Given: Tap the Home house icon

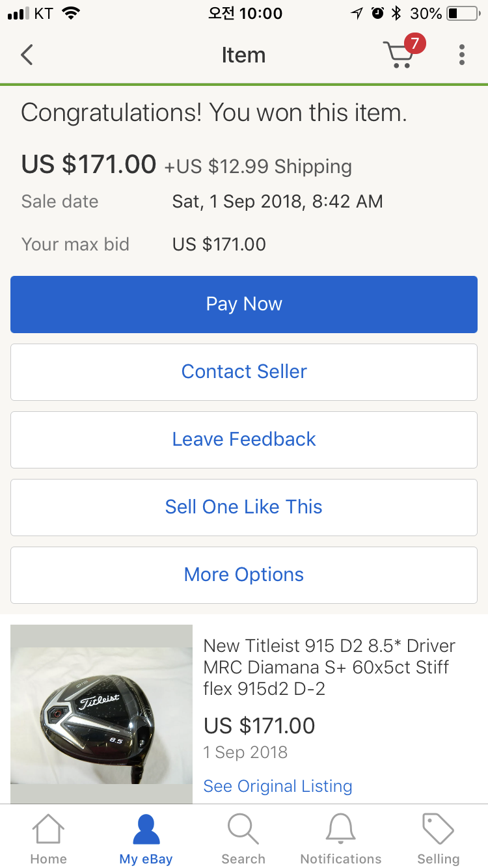Looking at the screenshot, I should point(49,830).
